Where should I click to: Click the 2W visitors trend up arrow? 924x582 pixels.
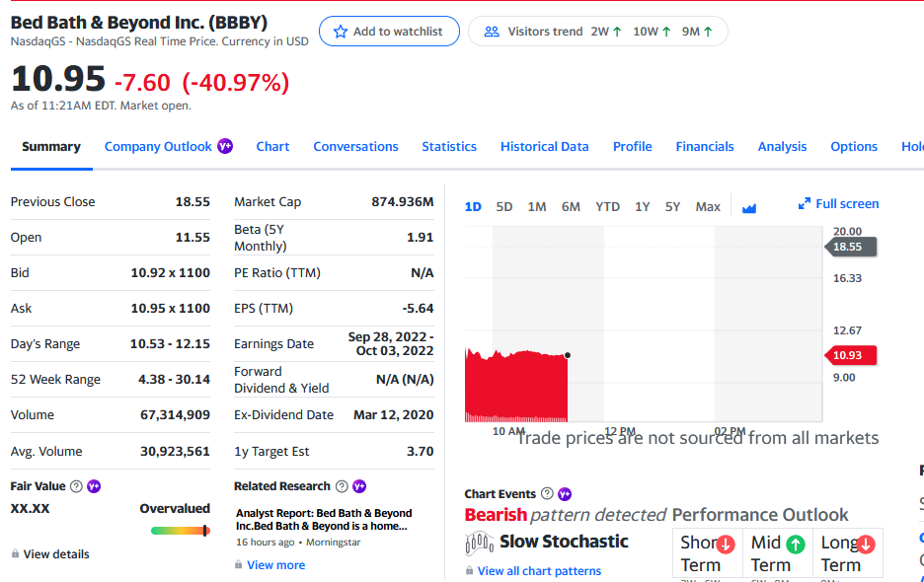pyautogui.click(x=617, y=32)
